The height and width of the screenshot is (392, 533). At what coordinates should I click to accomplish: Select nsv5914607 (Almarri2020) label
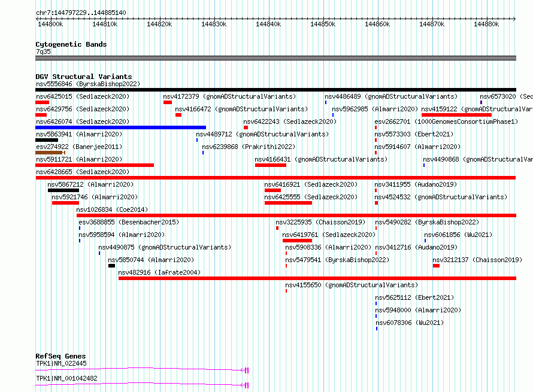click(417, 147)
